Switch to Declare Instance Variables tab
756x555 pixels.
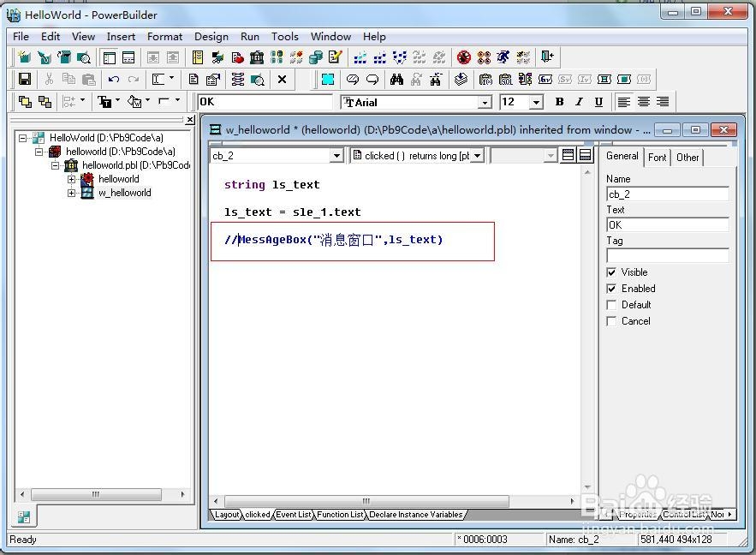tap(415, 515)
